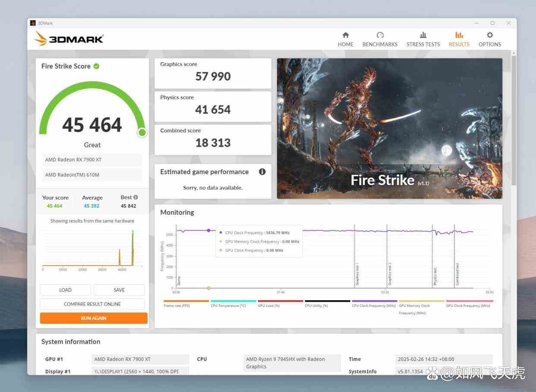The height and width of the screenshot is (392, 536).
Task: Click the Fire Strike preview image
Action: (390, 129)
